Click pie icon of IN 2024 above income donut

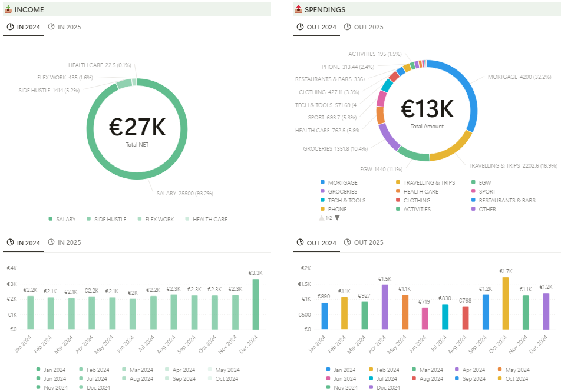(x=10, y=27)
